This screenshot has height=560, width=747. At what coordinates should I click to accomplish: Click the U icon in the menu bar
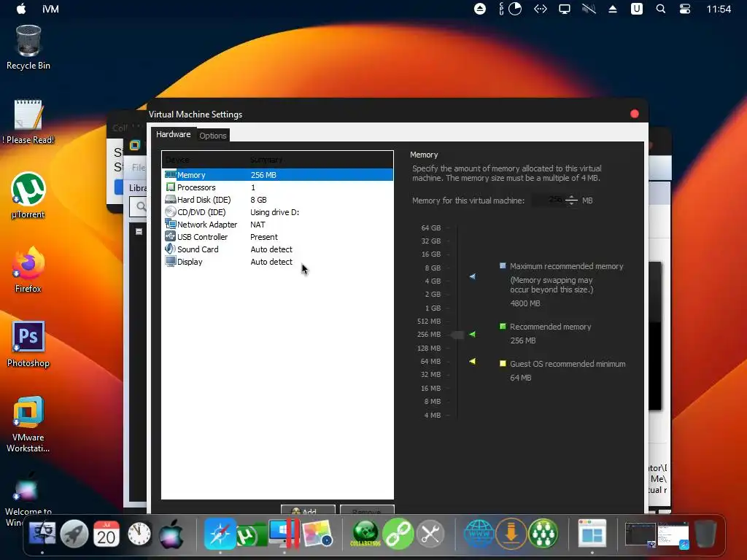[x=636, y=9]
